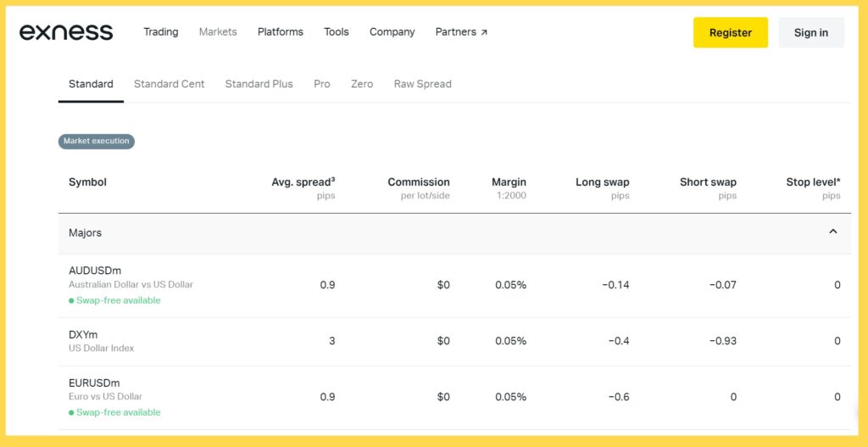Switch to the Pro tab
This screenshot has width=868, height=447.
(321, 84)
